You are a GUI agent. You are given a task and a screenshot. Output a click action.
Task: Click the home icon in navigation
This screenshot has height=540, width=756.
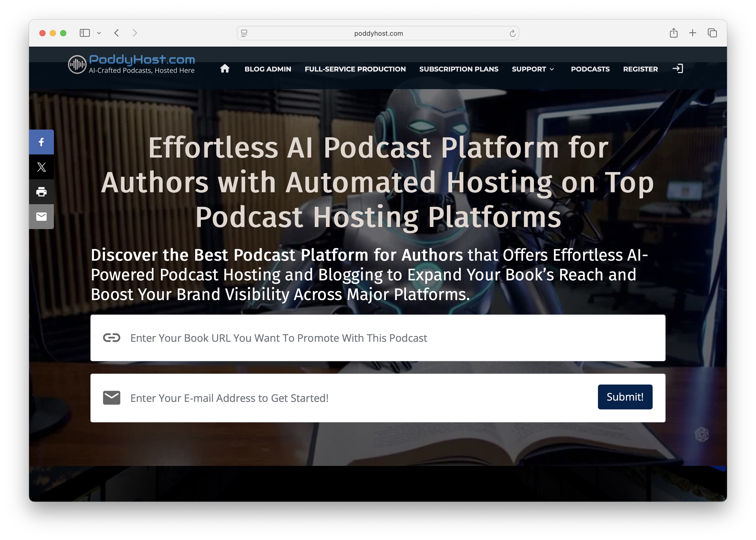coord(225,68)
